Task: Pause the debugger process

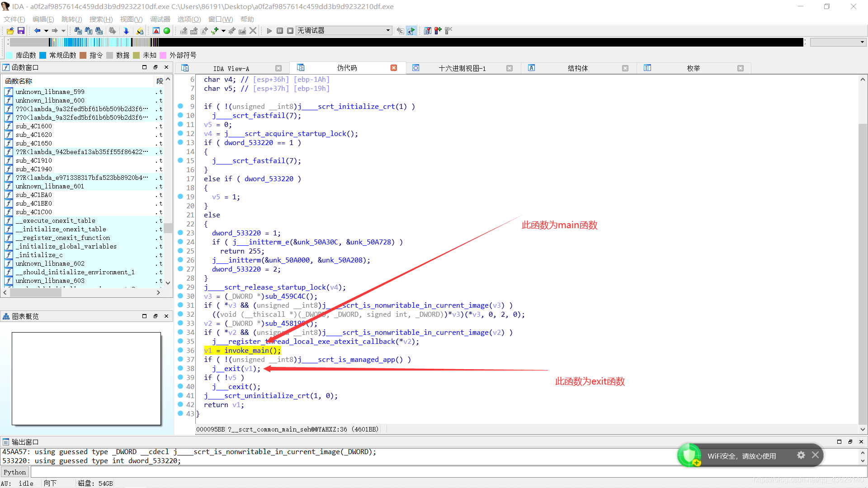Action: pyautogui.click(x=280, y=31)
